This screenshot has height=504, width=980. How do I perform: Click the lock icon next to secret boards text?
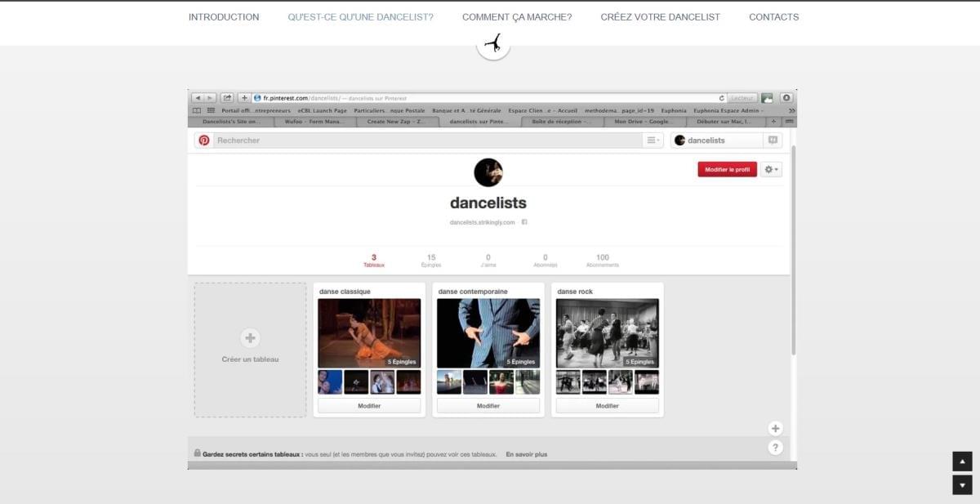(x=197, y=453)
